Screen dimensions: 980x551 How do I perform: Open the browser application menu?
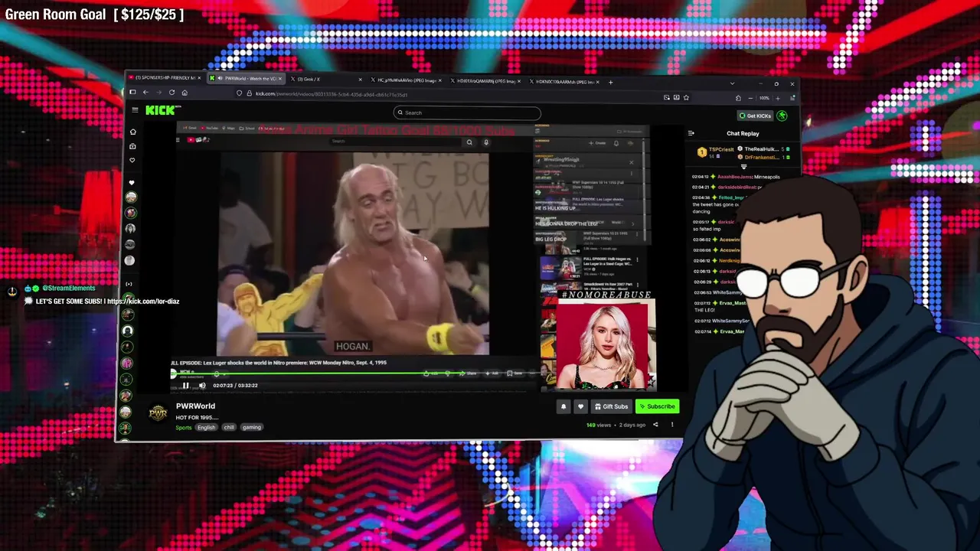point(792,98)
